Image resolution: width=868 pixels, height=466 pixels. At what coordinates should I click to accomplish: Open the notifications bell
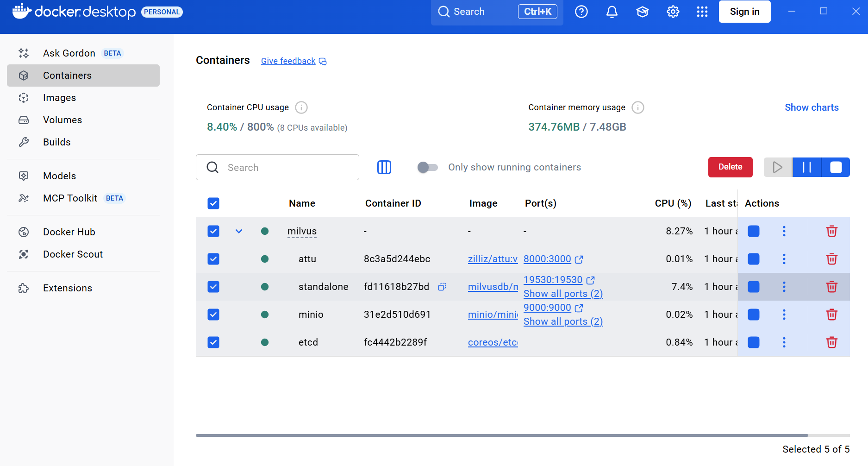[612, 12]
